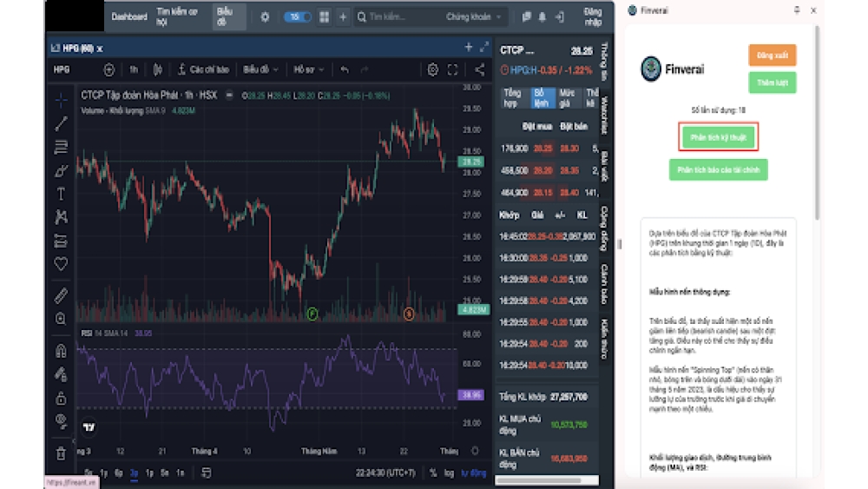This screenshot has width=868, height=489.
Task: Click the plus icon beside the grid layout
Action: pyautogui.click(x=343, y=17)
